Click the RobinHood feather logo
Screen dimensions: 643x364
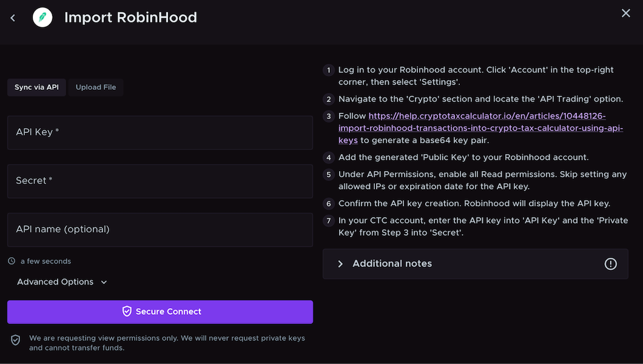click(42, 17)
